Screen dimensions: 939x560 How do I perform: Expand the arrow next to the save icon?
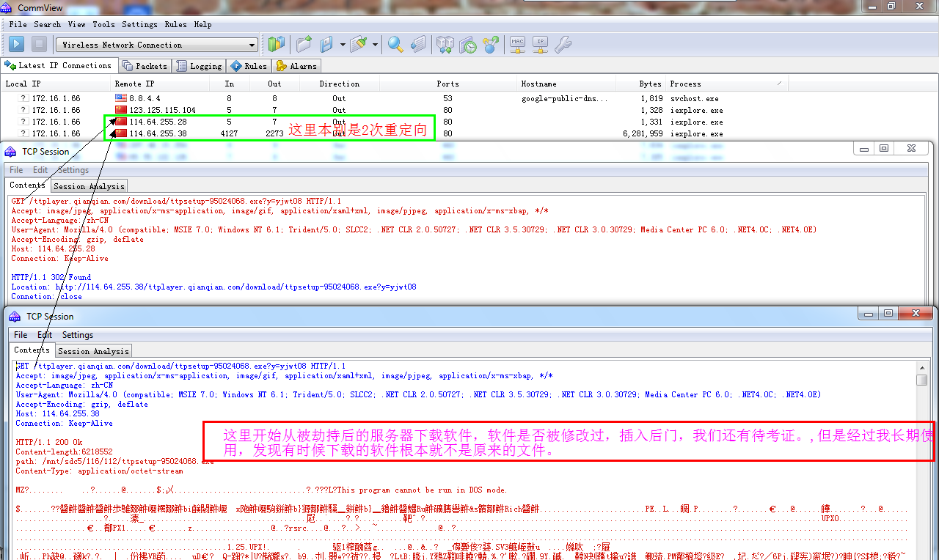(343, 45)
